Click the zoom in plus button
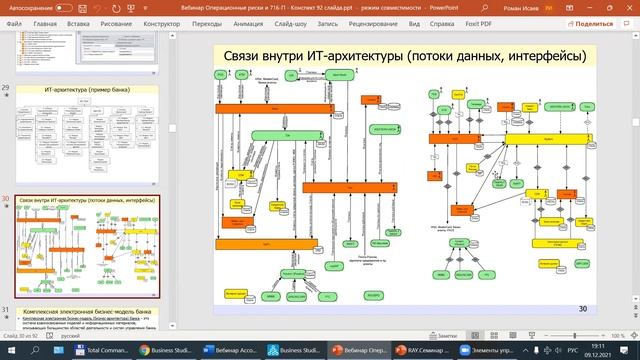Image resolution: width=640 pixels, height=360 pixels. (603, 336)
